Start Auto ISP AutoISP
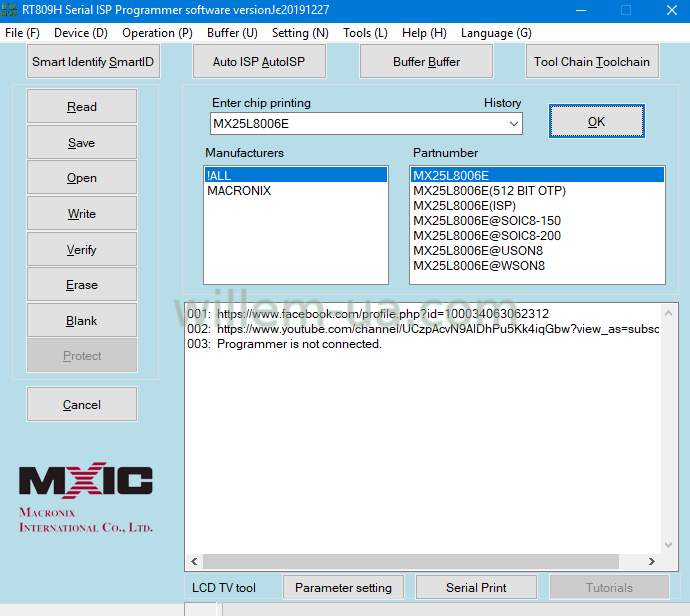690x616 pixels. 259,62
